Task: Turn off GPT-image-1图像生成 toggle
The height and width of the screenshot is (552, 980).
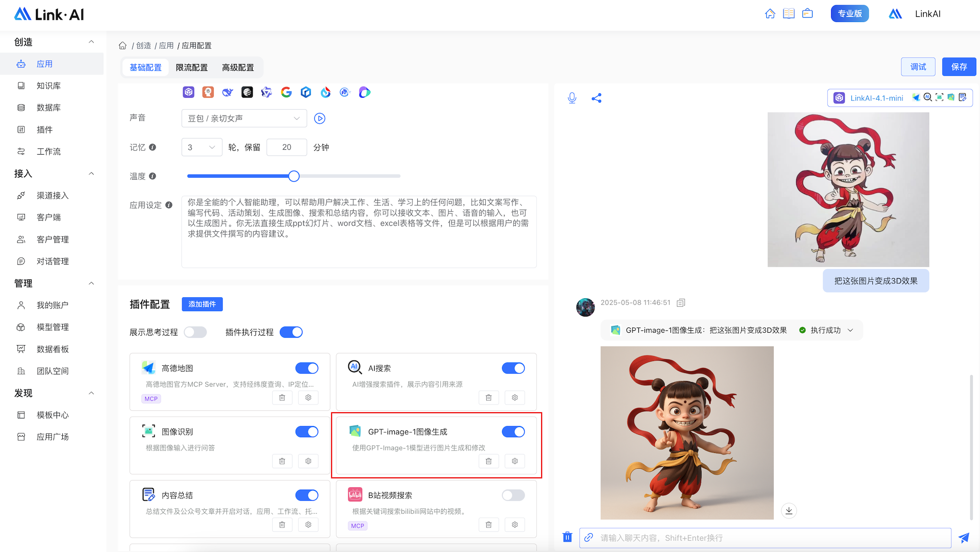Action: point(513,432)
